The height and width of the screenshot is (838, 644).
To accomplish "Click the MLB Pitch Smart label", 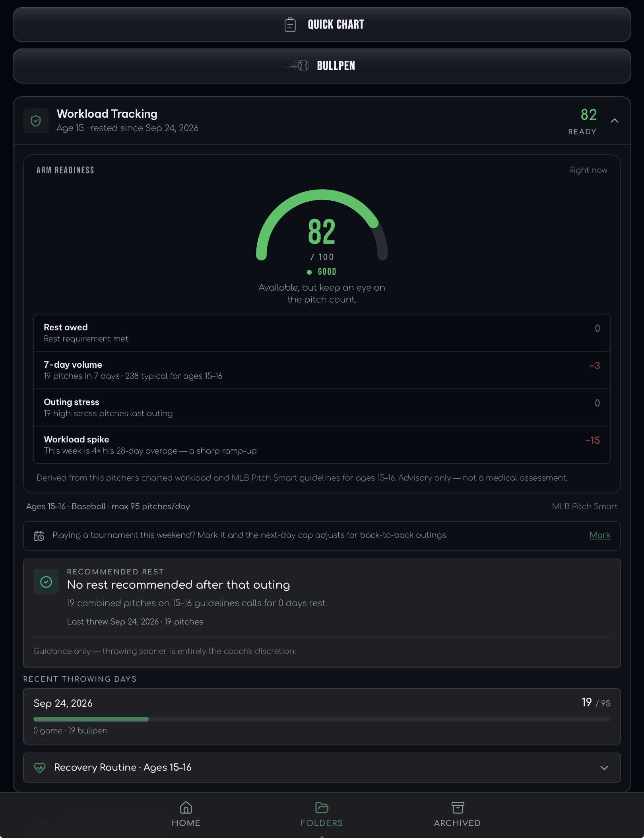I will click(x=584, y=506).
